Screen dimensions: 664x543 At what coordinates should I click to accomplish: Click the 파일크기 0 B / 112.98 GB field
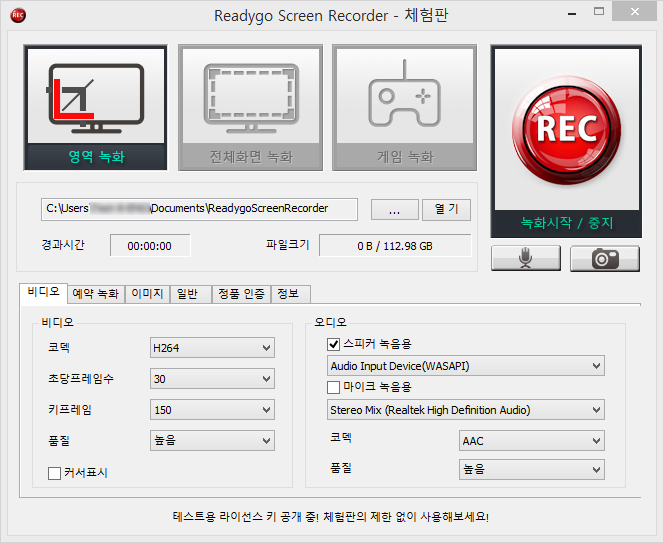[395, 246]
